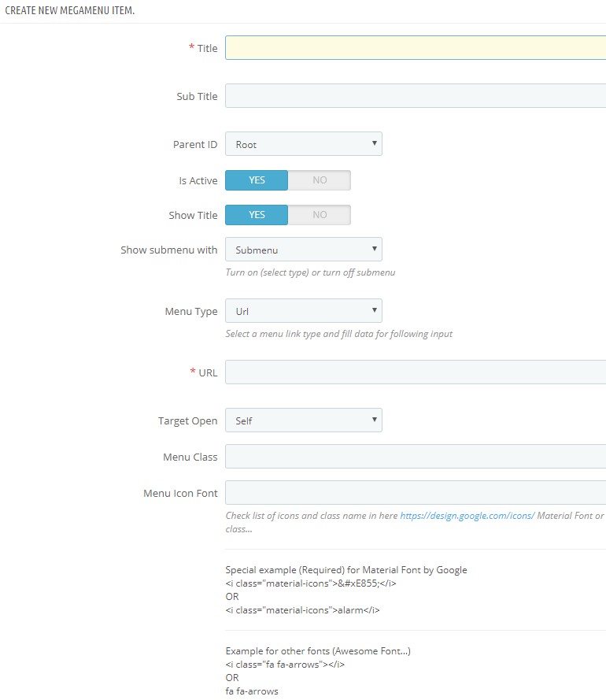Click the Parent ID label

(195, 145)
